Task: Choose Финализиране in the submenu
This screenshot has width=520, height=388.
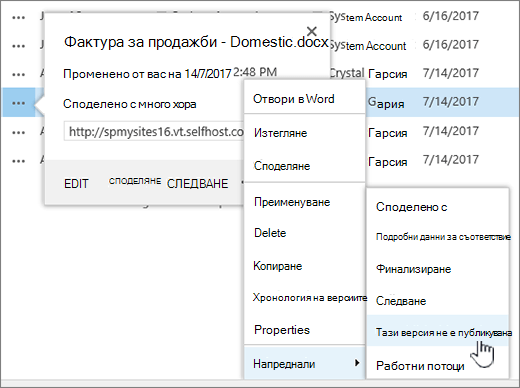Action: point(413,269)
